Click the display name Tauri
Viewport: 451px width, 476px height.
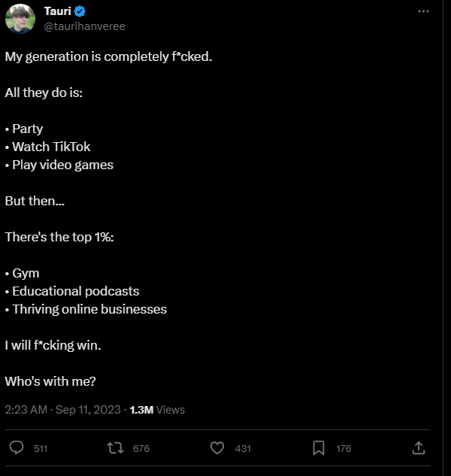point(57,11)
